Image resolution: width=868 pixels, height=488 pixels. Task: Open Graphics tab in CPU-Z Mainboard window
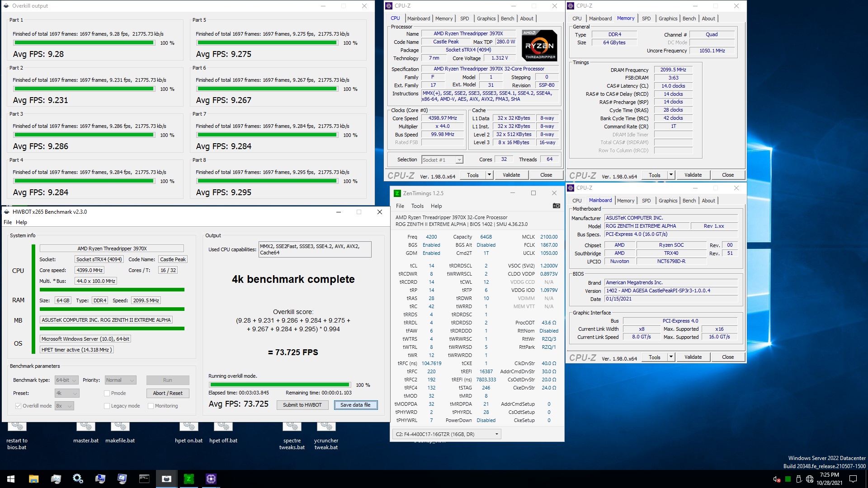click(x=668, y=201)
